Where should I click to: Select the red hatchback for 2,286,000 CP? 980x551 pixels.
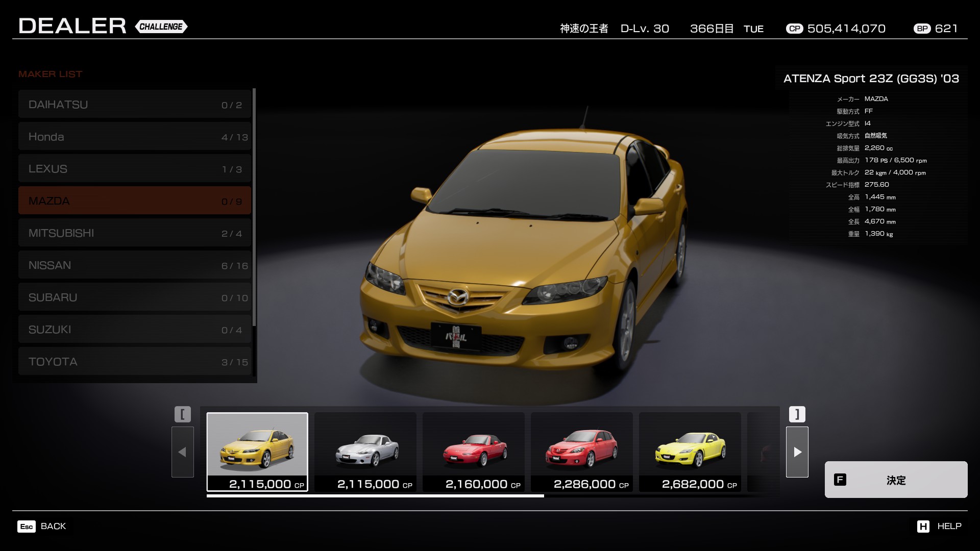[x=582, y=452]
